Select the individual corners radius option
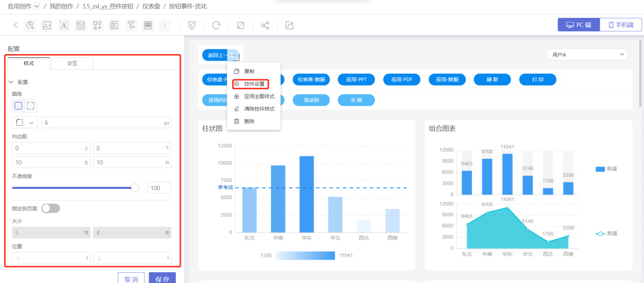 [x=30, y=106]
